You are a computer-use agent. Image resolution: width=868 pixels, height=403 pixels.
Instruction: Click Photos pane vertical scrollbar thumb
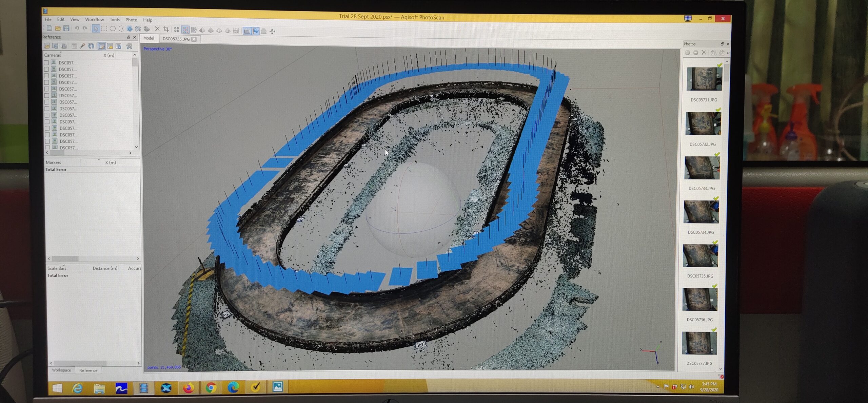pyautogui.click(x=726, y=73)
